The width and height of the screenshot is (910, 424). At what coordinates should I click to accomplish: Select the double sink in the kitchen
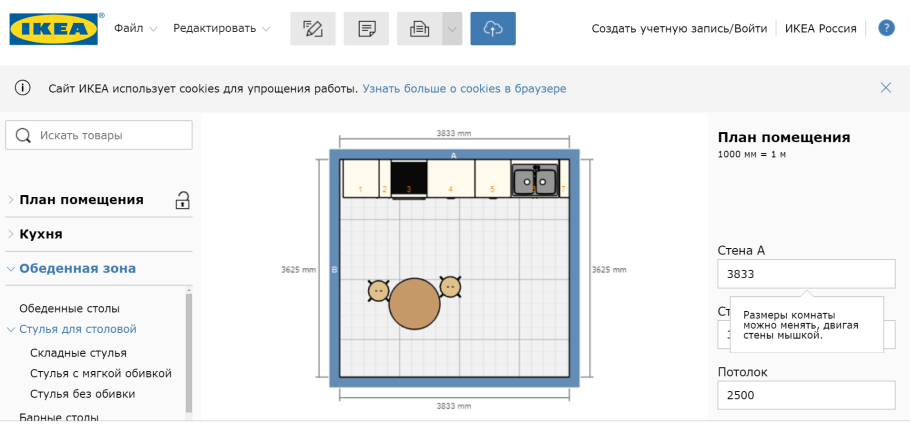(x=535, y=180)
